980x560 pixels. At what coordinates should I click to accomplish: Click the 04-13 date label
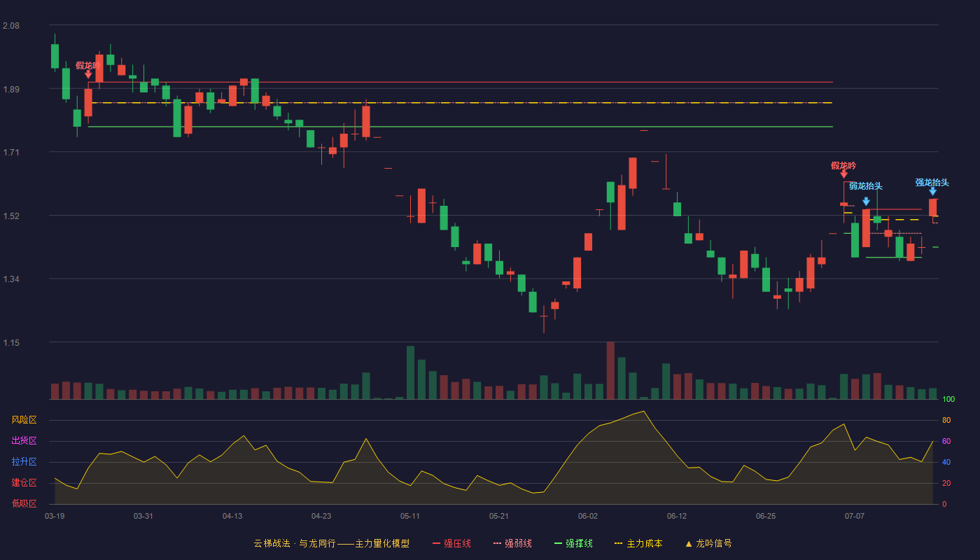click(x=232, y=516)
